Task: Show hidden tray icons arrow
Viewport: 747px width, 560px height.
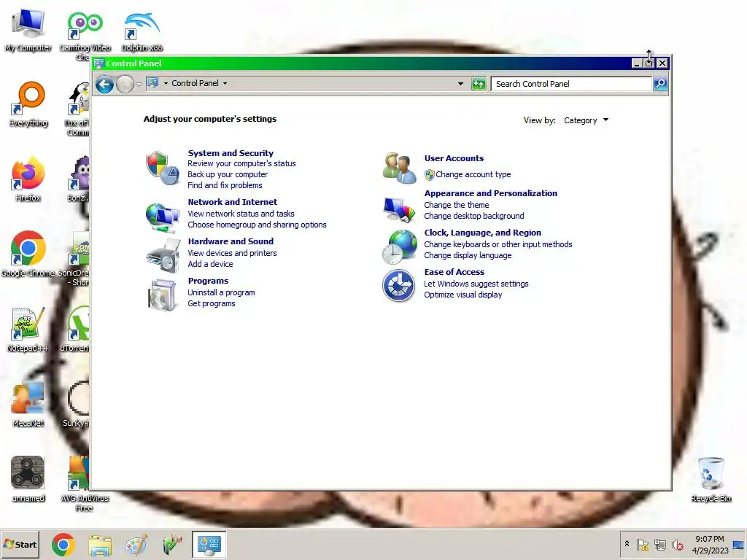Action: (x=627, y=544)
